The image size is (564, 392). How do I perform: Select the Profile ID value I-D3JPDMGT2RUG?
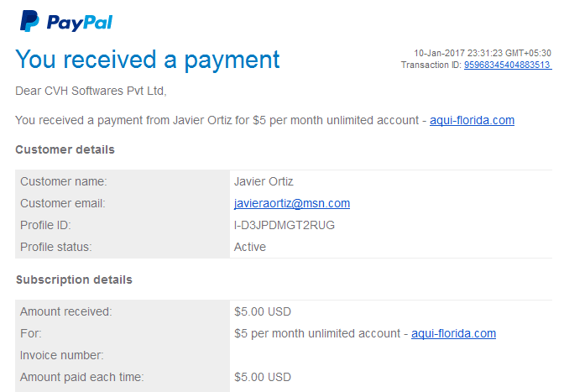click(285, 225)
